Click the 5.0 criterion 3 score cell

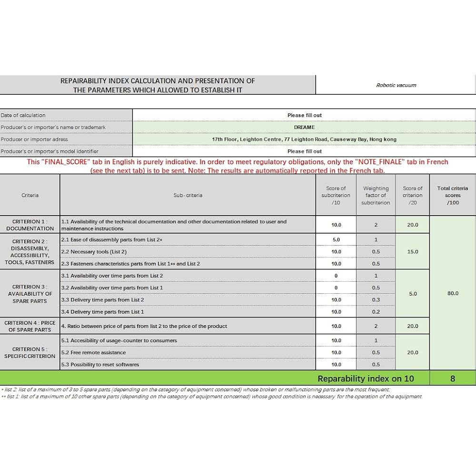pos(412,294)
